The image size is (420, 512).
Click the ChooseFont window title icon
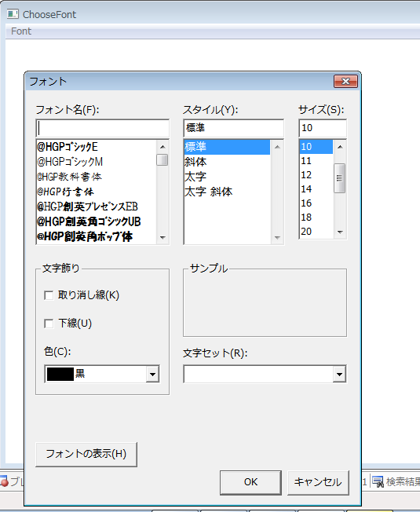(x=13, y=14)
